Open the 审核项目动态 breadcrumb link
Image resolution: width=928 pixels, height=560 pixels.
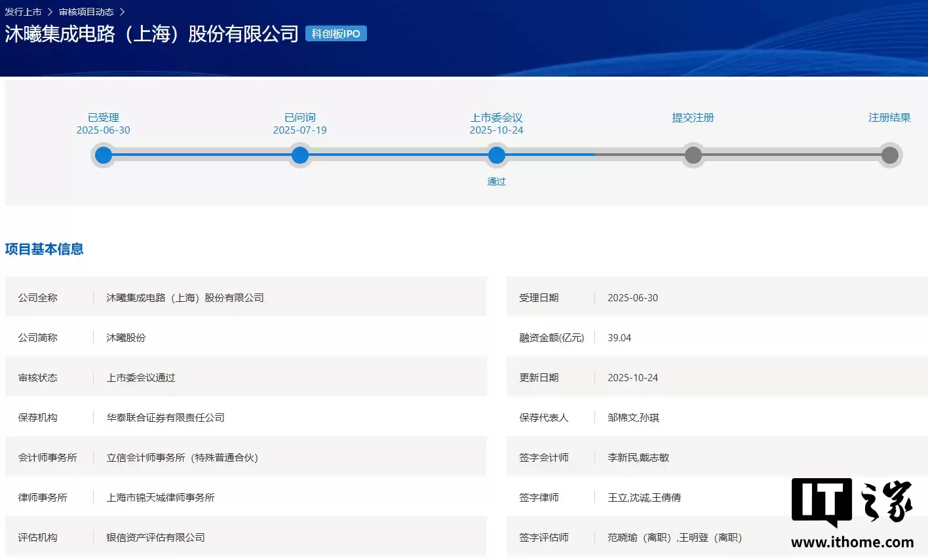point(85,11)
